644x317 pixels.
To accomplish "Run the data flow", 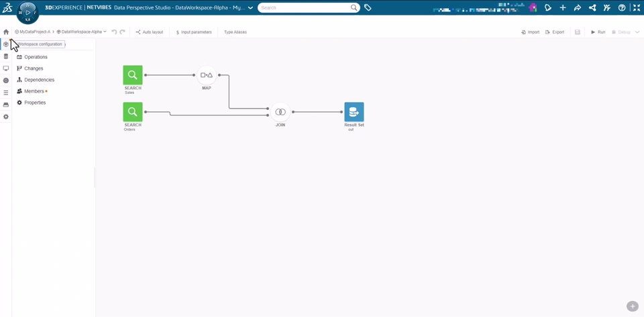I will (x=598, y=32).
